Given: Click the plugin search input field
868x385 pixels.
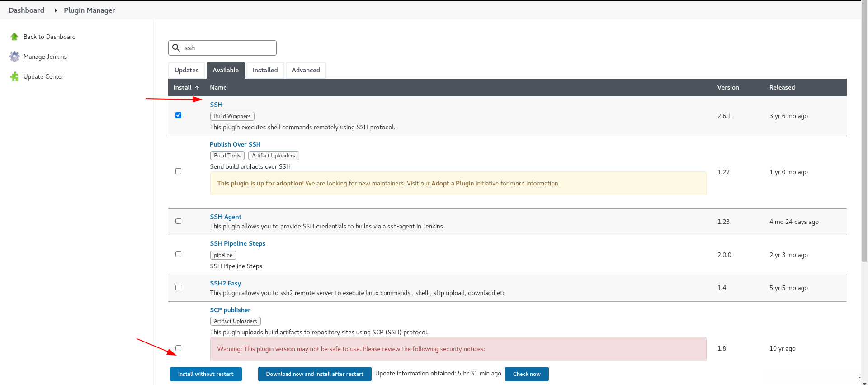Looking at the screenshot, I should point(228,48).
